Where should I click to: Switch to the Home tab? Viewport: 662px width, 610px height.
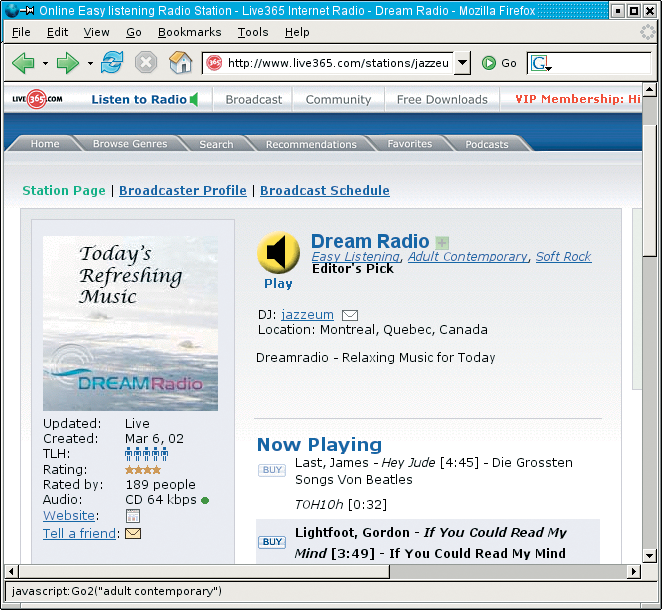[x=45, y=144]
